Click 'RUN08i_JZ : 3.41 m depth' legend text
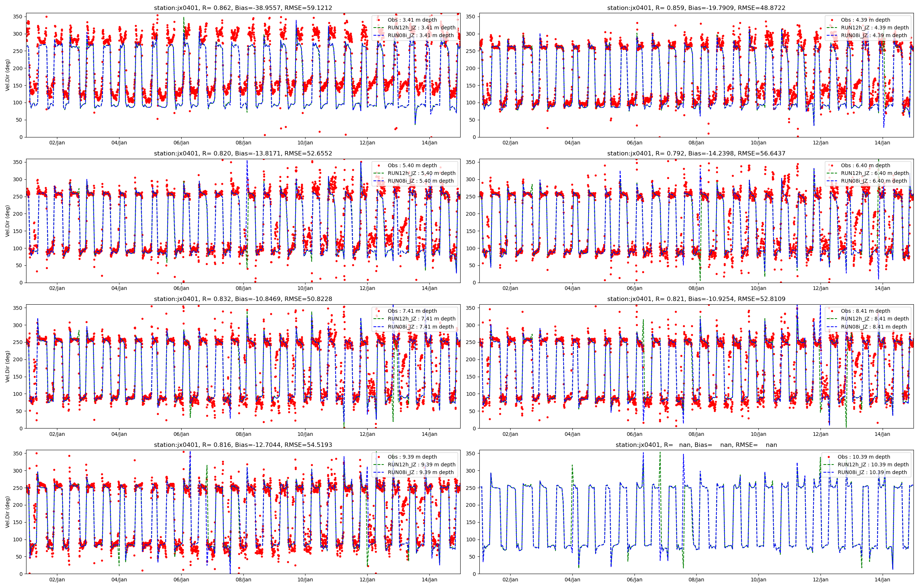Image resolution: width=919 pixels, height=588 pixels. pyautogui.click(x=421, y=36)
